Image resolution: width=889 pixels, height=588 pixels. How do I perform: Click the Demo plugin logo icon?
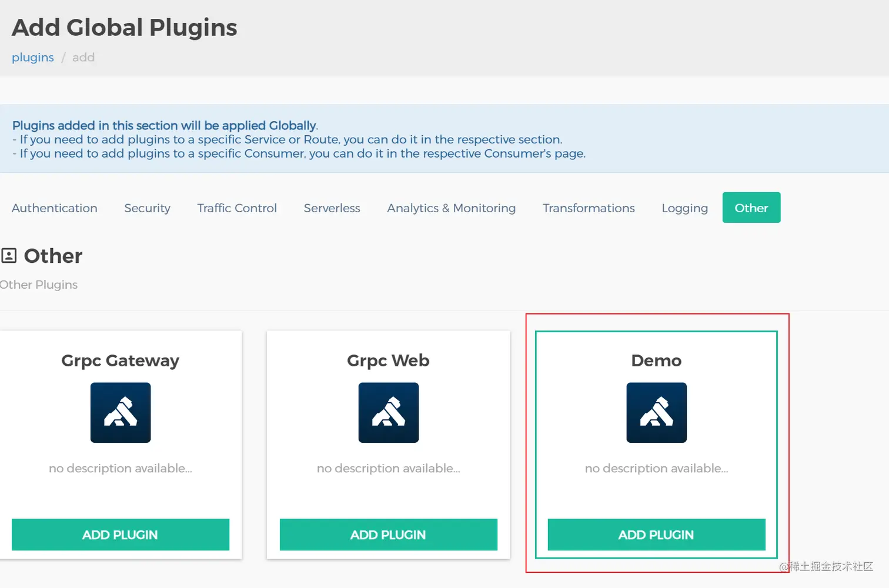[656, 412]
